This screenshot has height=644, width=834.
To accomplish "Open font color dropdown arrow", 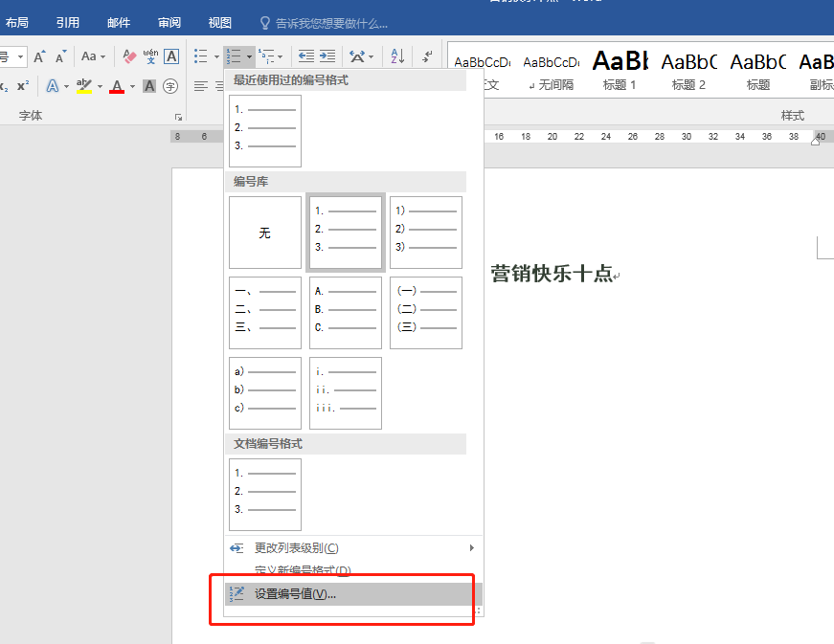I will coord(131,86).
